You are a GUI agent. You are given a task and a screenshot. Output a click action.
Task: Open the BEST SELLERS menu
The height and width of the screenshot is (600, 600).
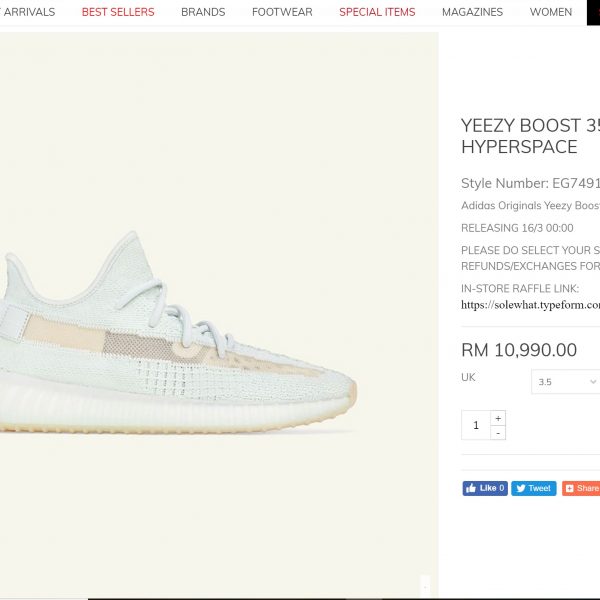(118, 12)
